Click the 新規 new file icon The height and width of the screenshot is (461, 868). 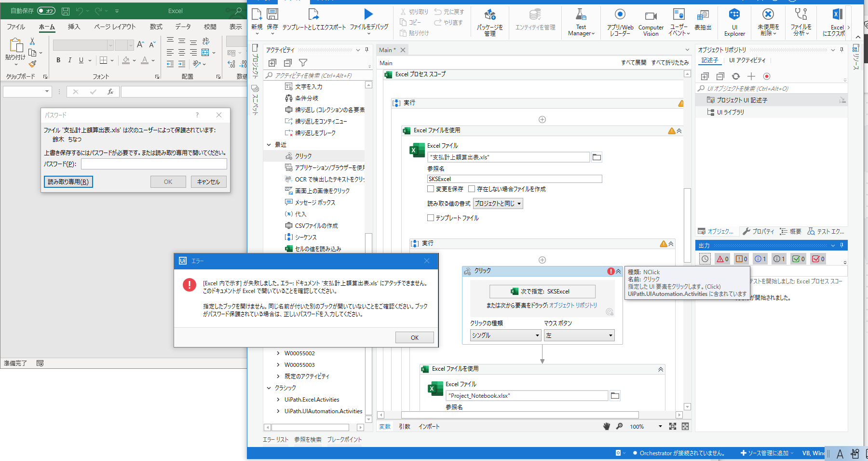point(257,14)
